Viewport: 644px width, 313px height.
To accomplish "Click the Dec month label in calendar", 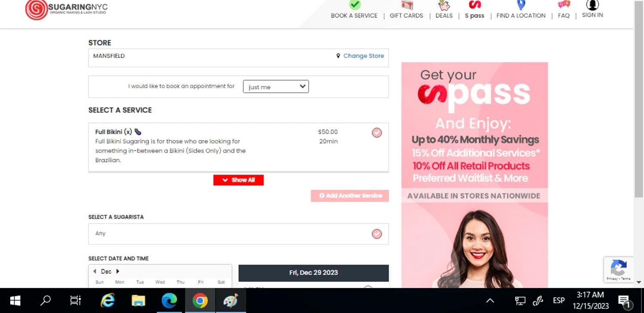I will click(x=106, y=271).
